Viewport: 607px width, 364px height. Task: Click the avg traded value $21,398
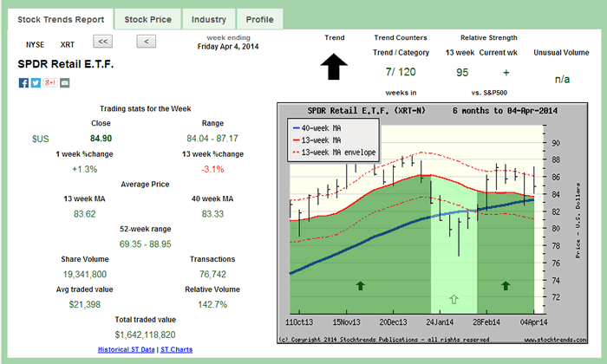85,304
